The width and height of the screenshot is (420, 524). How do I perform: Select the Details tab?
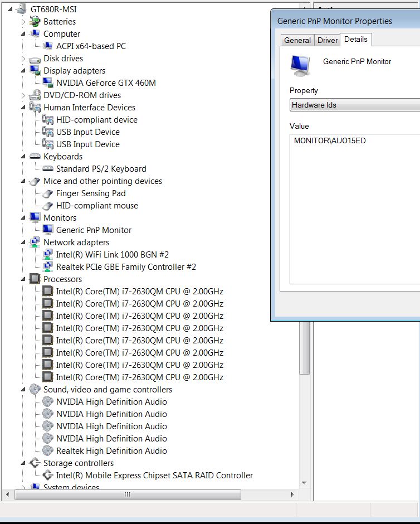point(355,40)
